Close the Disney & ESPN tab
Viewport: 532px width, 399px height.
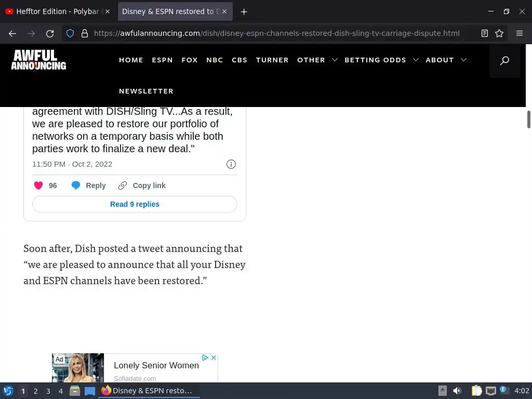coord(224,11)
